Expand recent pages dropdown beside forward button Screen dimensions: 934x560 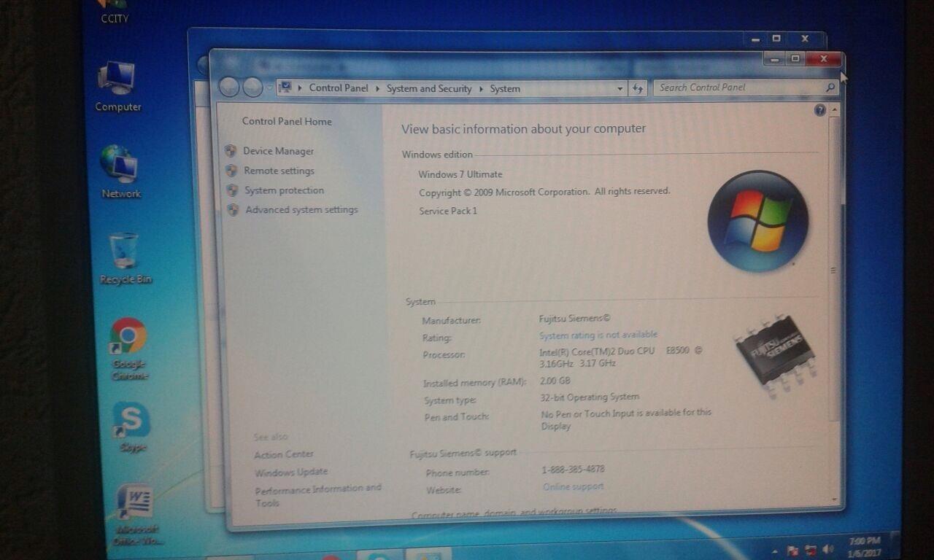pos(269,87)
